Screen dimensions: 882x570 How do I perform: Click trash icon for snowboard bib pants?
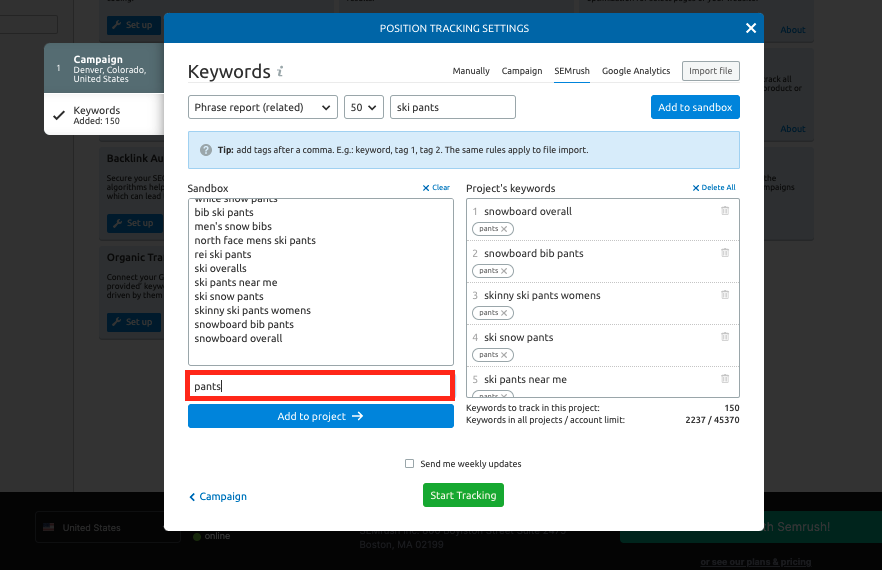pyautogui.click(x=725, y=253)
